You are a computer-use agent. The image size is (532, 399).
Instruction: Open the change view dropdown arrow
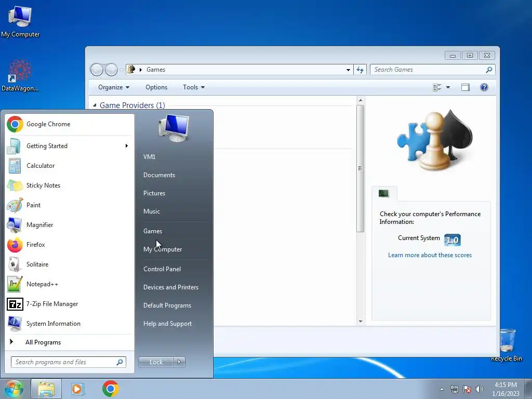tap(448, 87)
